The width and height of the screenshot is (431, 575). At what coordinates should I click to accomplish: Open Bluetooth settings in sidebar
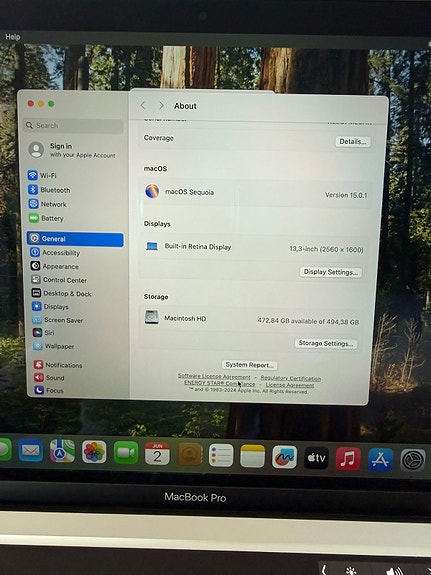(49, 190)
